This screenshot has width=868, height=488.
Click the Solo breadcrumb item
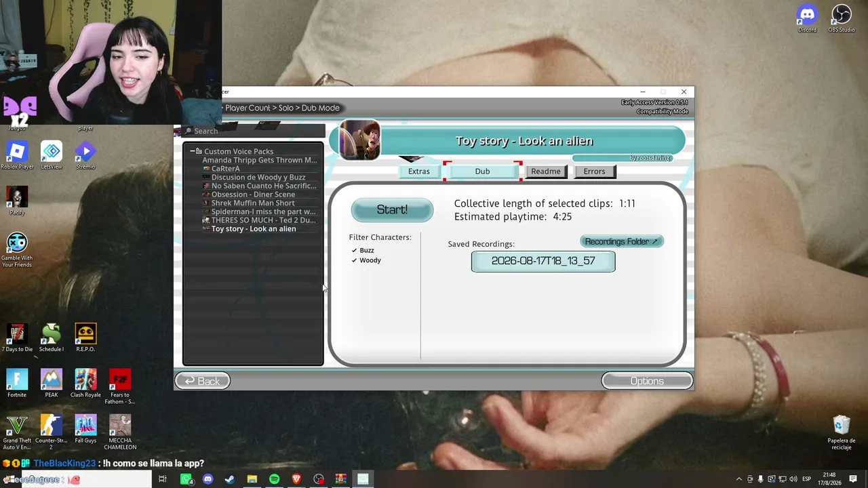285,108
